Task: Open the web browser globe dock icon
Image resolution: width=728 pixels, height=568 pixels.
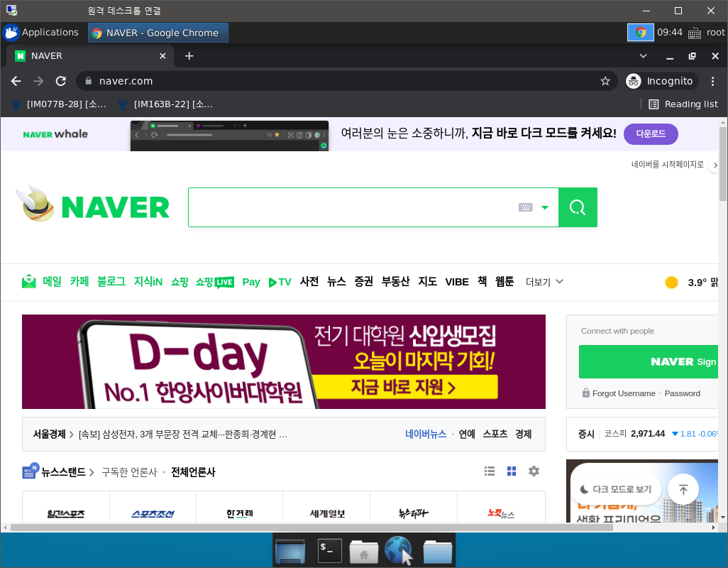Action: pos(398,550)
